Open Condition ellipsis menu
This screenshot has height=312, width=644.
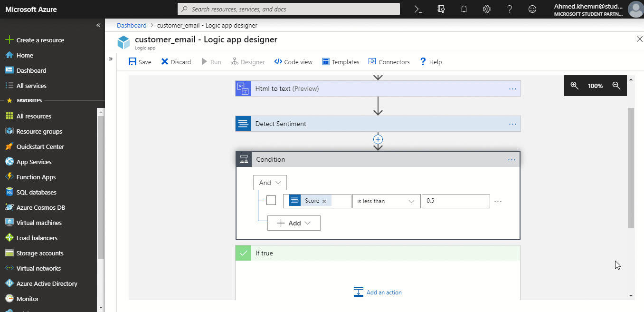point(511,159)
